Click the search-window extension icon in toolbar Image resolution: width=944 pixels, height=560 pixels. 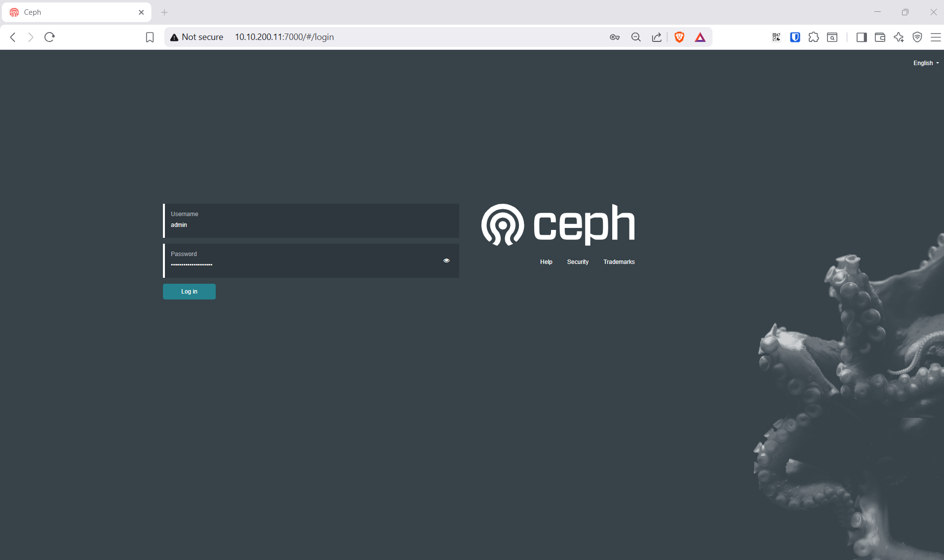(832, 37)
